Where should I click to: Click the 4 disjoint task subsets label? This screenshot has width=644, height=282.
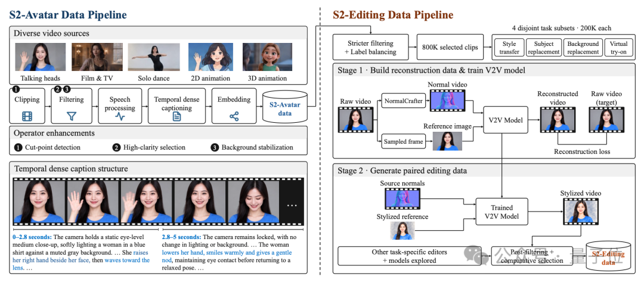(563, 29)
